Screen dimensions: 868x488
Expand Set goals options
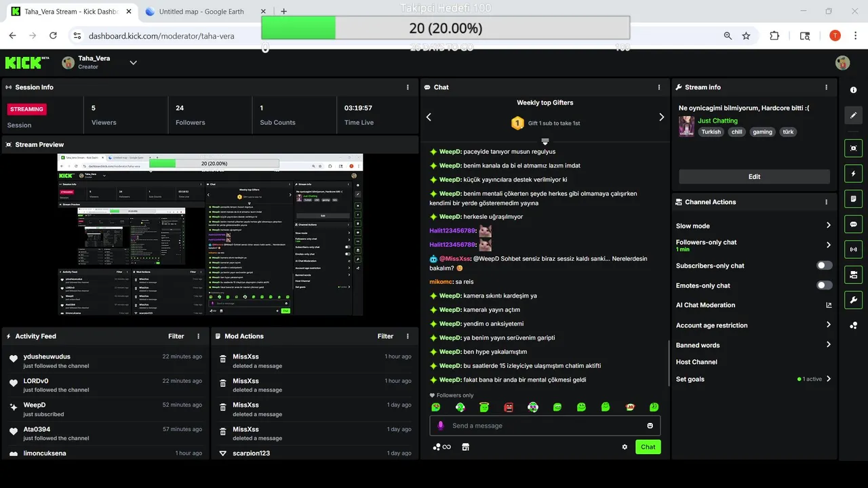click(829, 379)
